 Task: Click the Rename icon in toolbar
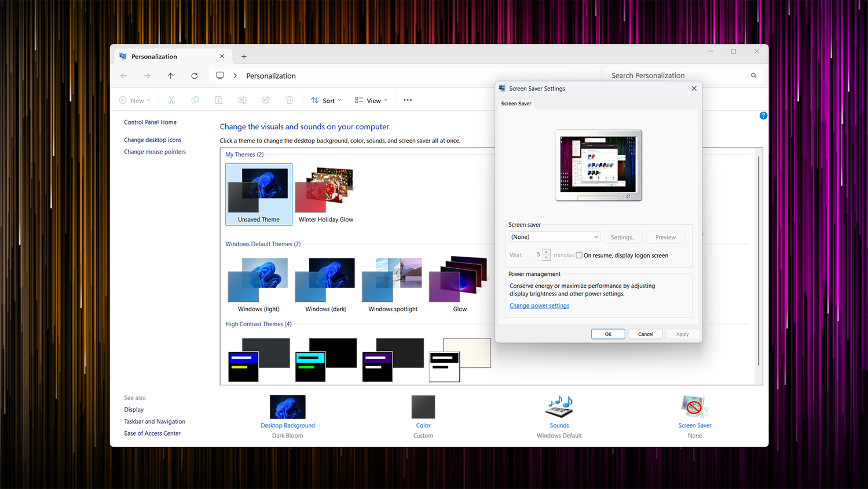242,100
